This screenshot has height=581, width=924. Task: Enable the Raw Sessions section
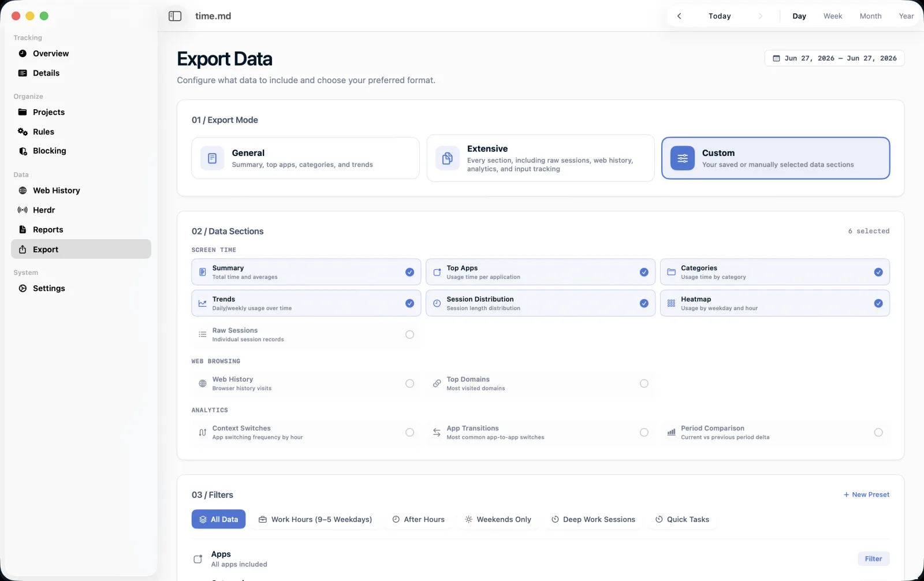pos(409,334)
